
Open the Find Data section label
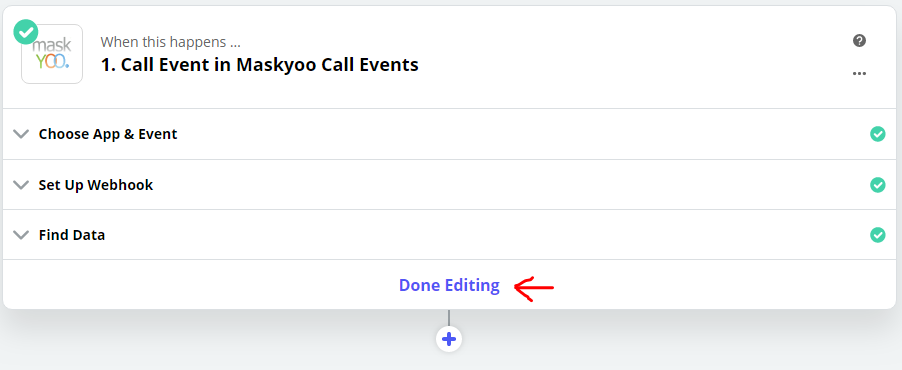point(72,235)
